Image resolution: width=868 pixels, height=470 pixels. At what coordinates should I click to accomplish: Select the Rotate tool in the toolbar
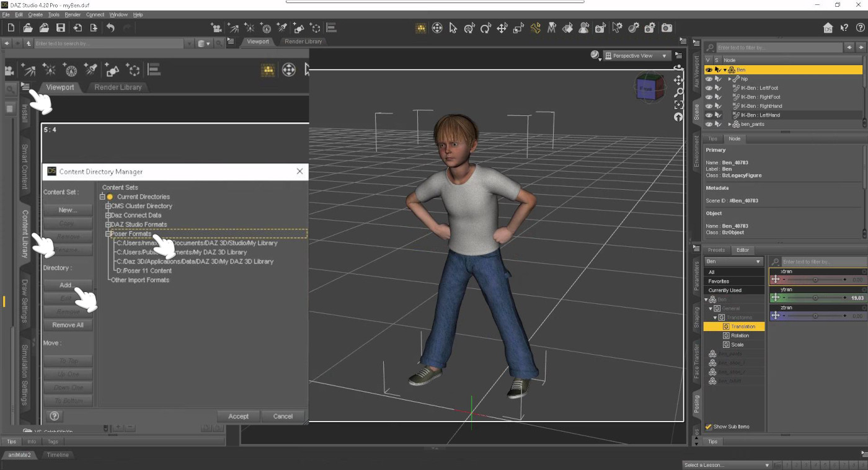click(485, 28)
